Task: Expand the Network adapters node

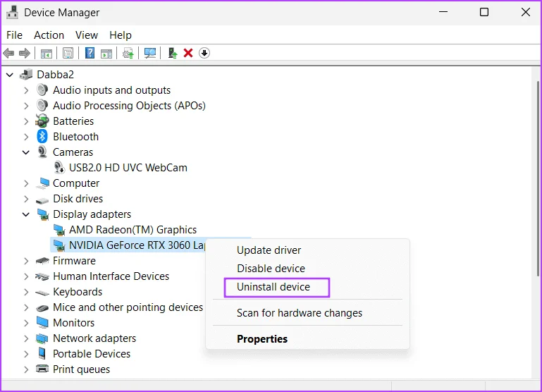Action: click(26, 338)
